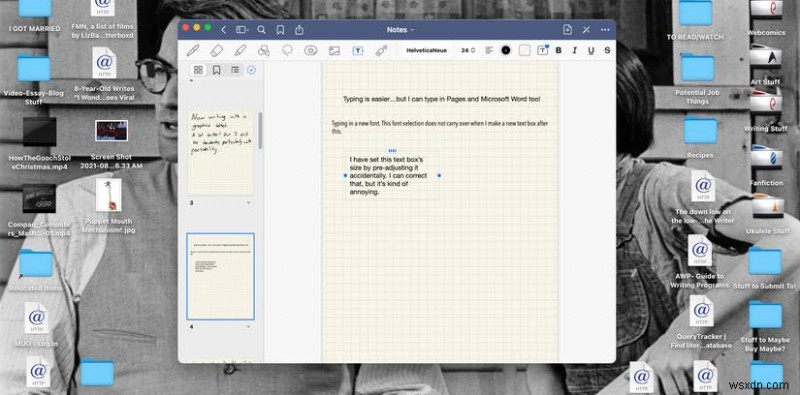Expand page 3 options chevron

(x=248, y=203)
